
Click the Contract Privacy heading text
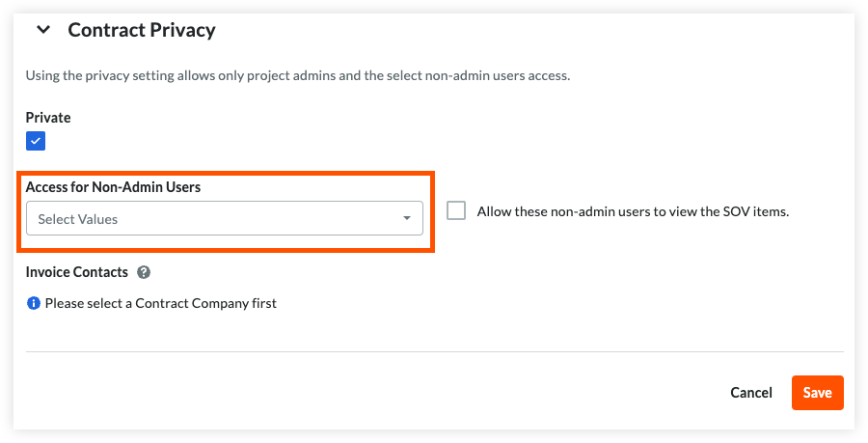tap(142, 30)
